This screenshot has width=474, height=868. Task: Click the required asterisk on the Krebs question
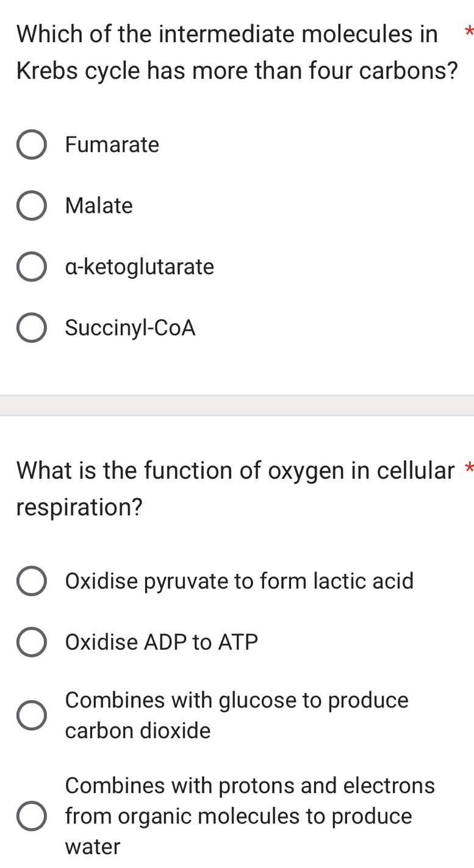pos(467,34)
